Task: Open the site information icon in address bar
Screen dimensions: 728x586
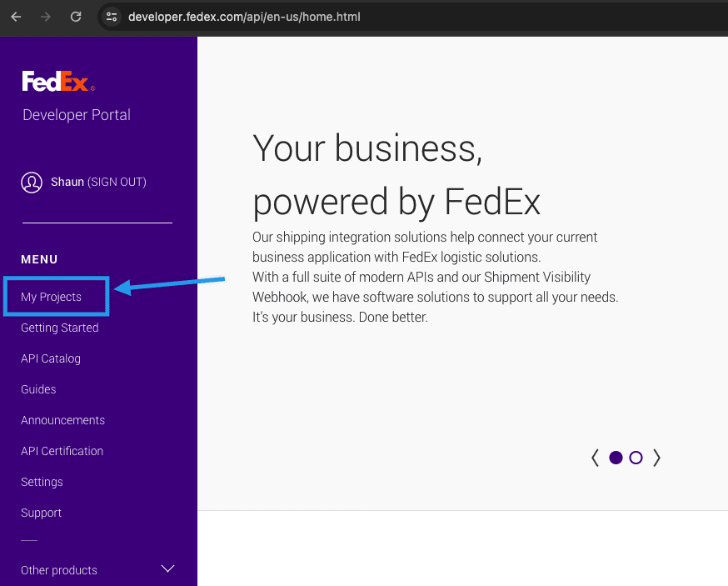Action: (111, 16)
